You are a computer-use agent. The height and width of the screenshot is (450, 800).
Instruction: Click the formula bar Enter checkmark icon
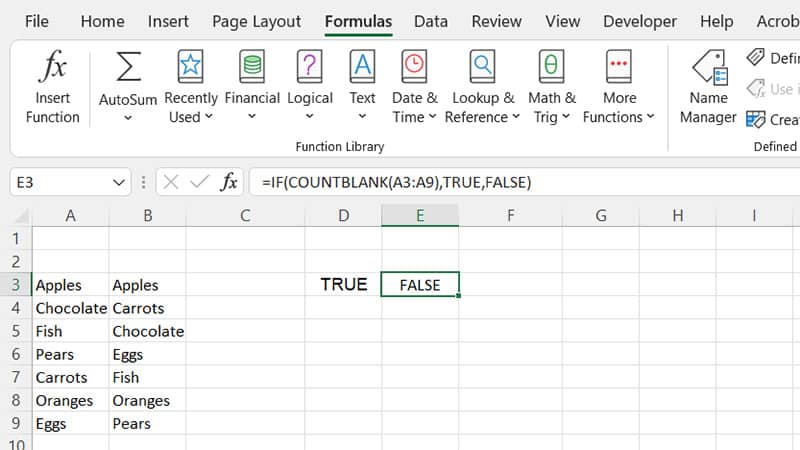click(199, 182)
